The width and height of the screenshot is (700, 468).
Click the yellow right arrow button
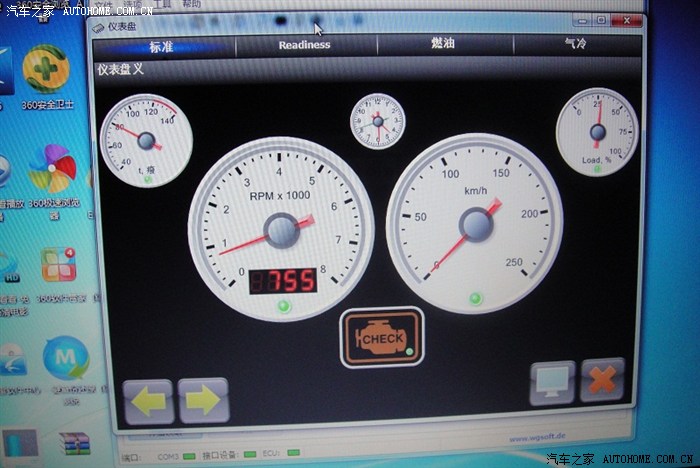point(203,401)
